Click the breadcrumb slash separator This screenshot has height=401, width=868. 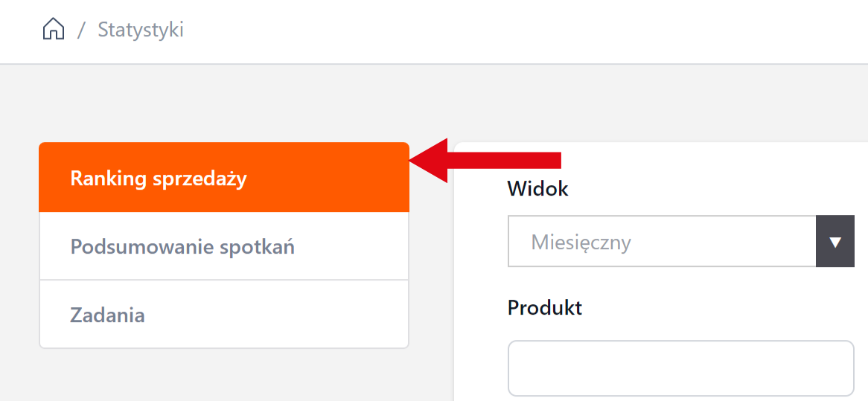(82, 31)
